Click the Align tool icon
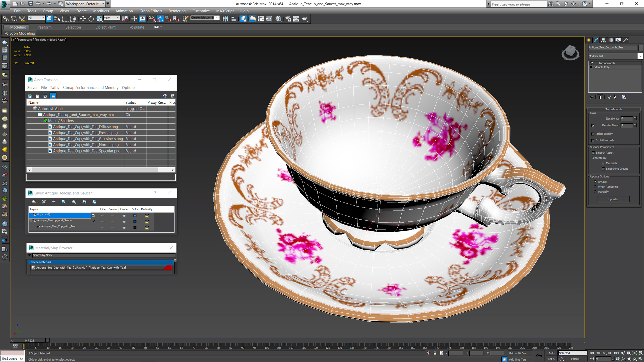This screenshot has height=362, width=644. coord(234,19)
